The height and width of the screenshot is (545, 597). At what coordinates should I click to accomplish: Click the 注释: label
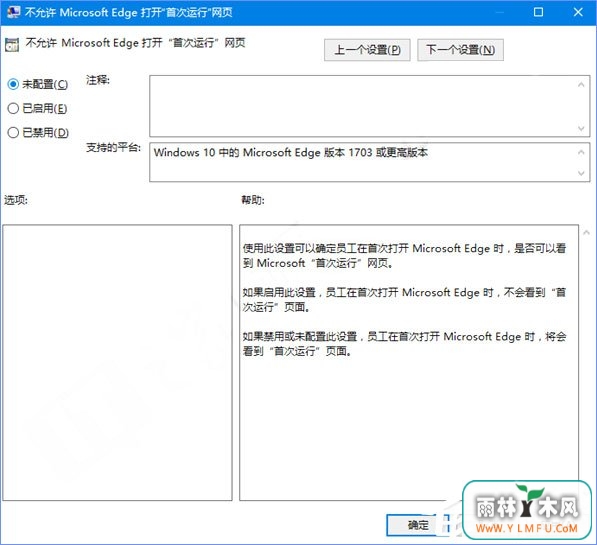click(98, 80)
